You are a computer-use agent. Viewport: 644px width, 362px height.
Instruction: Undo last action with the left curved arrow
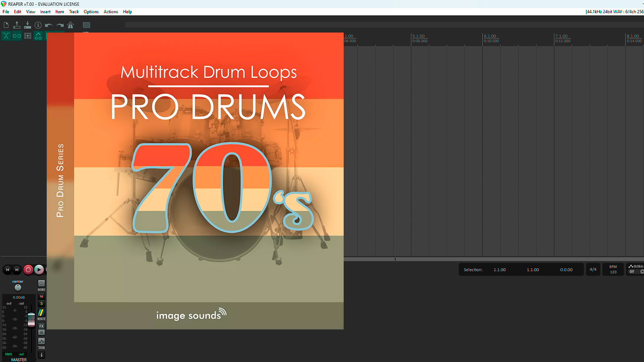pos(49,25)
